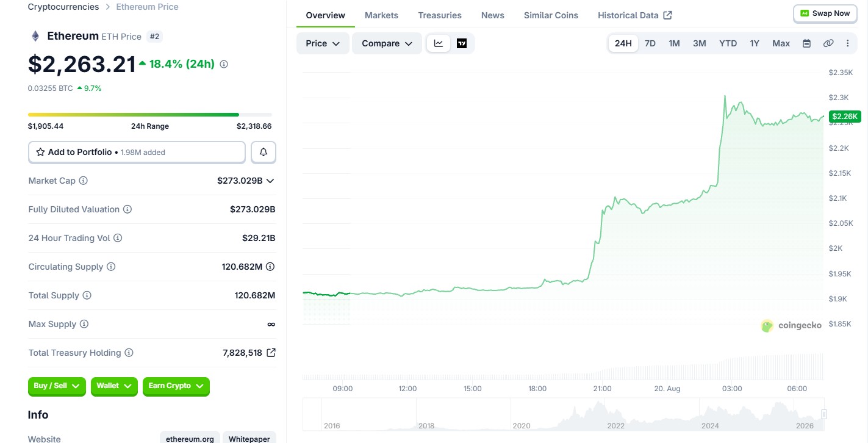The image size is (868, 443).
Task: Click the Ethereum diamond logo icon
Action: 35,36
